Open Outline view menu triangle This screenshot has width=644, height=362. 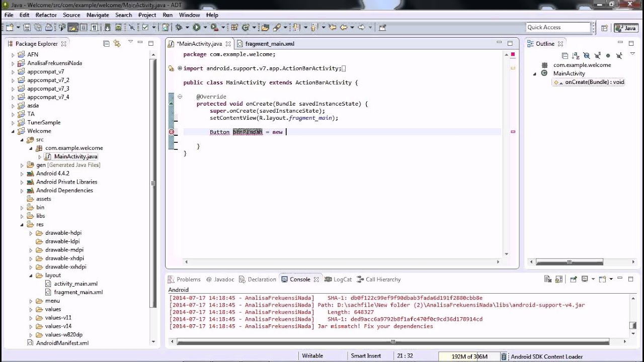coord(632,54)
